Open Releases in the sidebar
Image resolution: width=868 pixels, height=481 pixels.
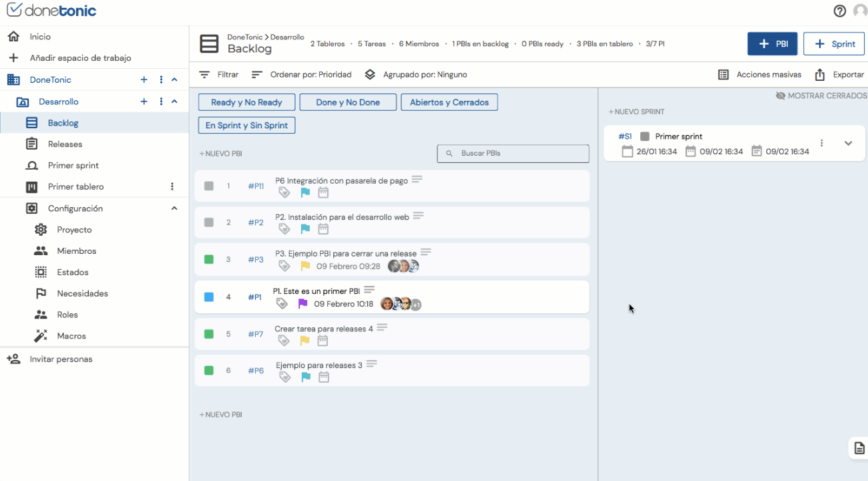[x=65, y=144]
